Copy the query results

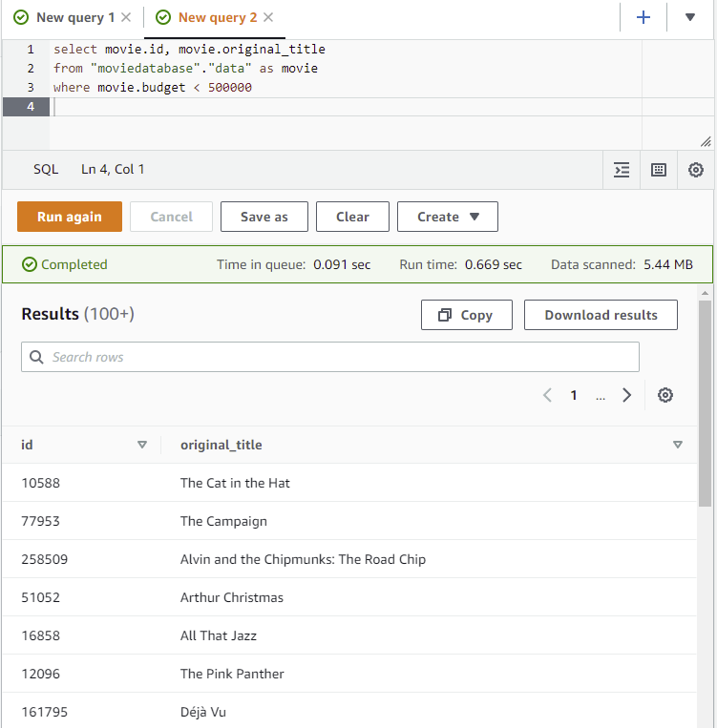click(x=466, y=315)
